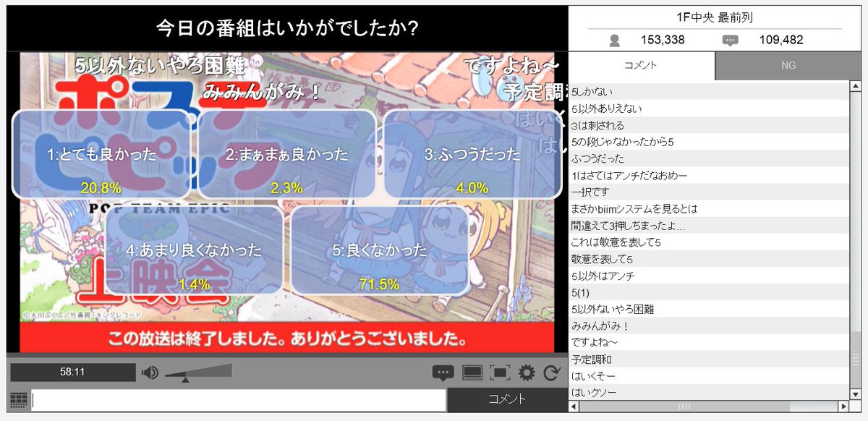Switch to the コメント tab
The width and height of the screenshot is (868, 421).
point(642,65)
